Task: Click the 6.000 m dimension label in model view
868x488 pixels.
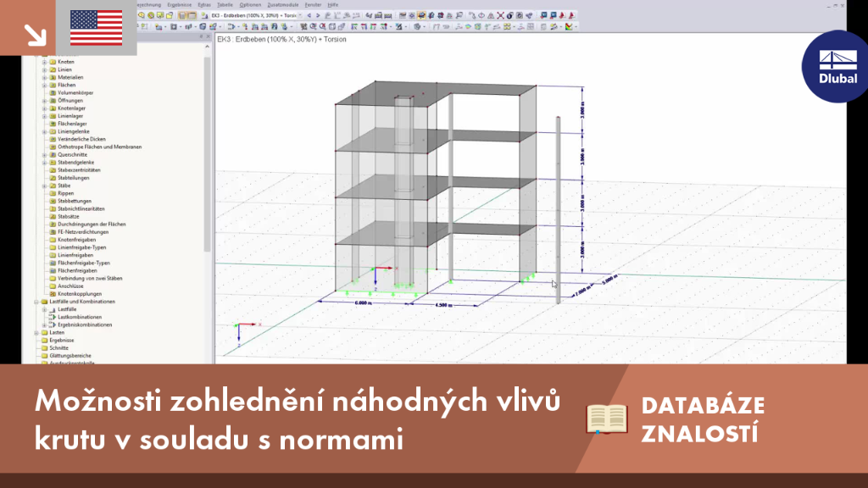Action: click(363, 303)
